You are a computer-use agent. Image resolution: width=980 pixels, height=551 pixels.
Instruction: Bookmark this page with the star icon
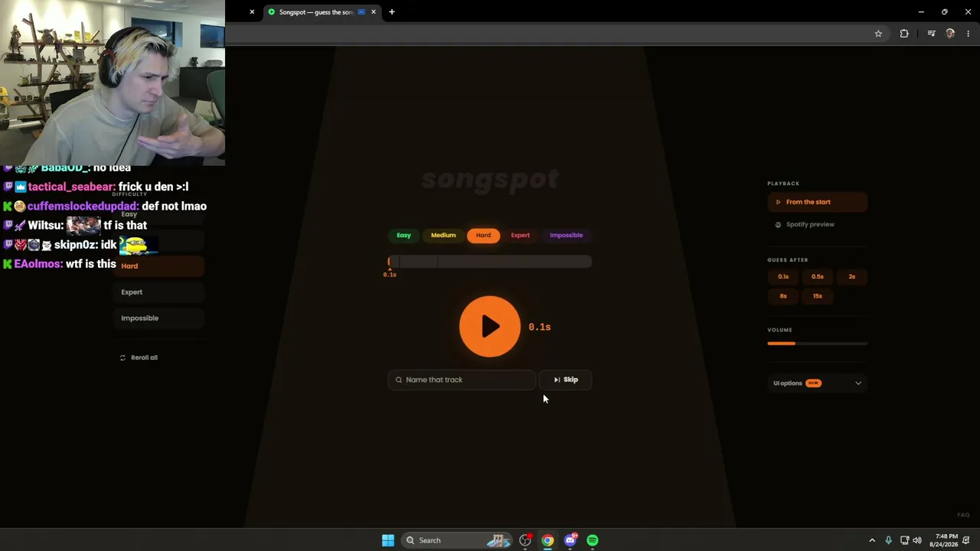878,34
